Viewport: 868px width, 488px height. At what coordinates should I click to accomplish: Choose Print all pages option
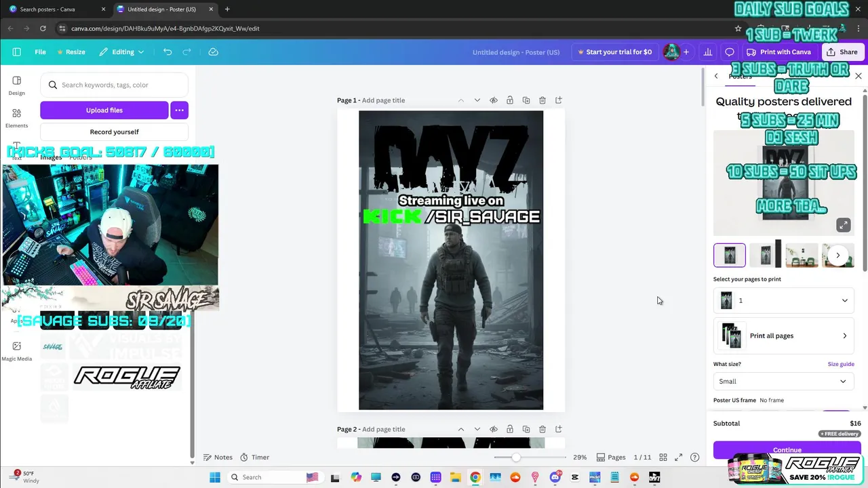coord(784,335)
